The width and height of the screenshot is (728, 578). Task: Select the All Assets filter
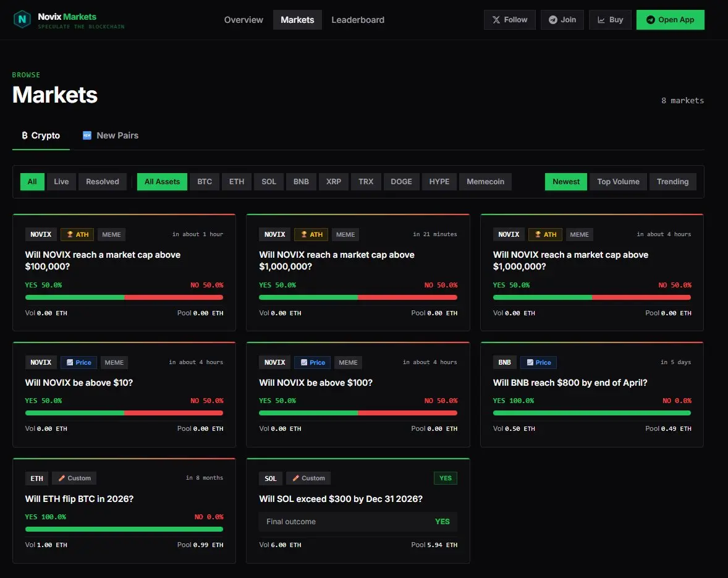(162, 182)
